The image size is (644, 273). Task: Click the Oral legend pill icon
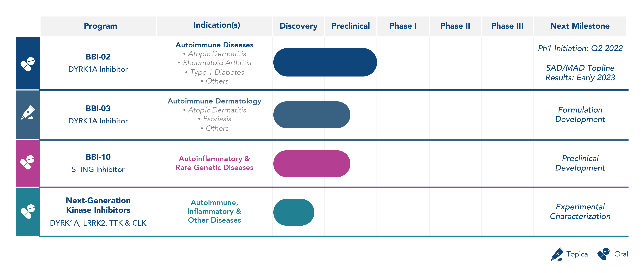click(x=603, y=254)
